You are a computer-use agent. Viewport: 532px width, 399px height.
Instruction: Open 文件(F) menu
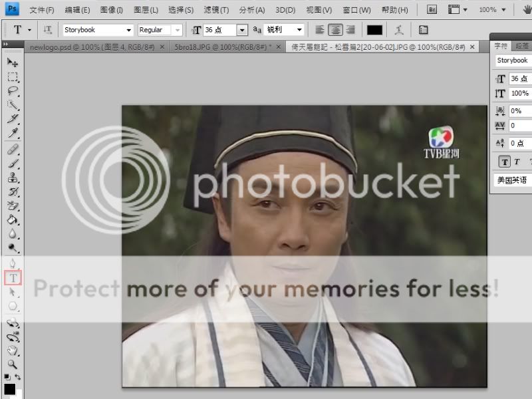tap(42, 10)
